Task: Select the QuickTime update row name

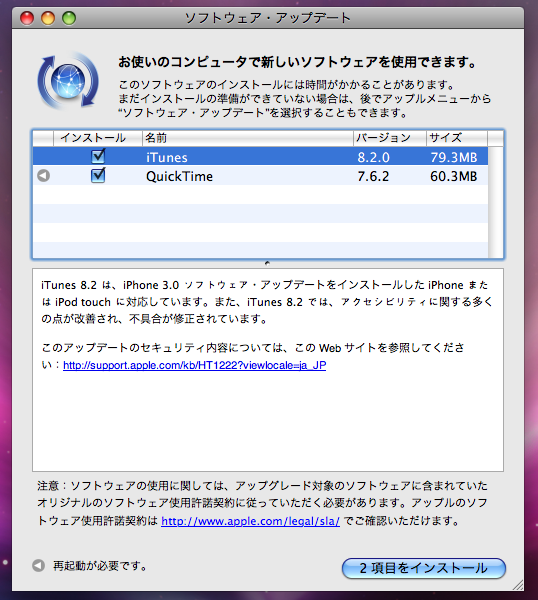Action: pyautogui.click(x=179, y=176)
